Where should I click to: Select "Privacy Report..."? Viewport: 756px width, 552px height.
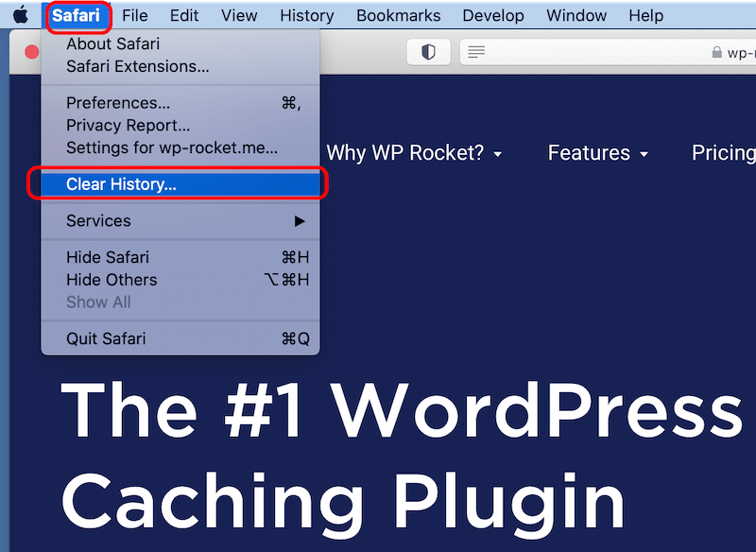coord(128,125)
